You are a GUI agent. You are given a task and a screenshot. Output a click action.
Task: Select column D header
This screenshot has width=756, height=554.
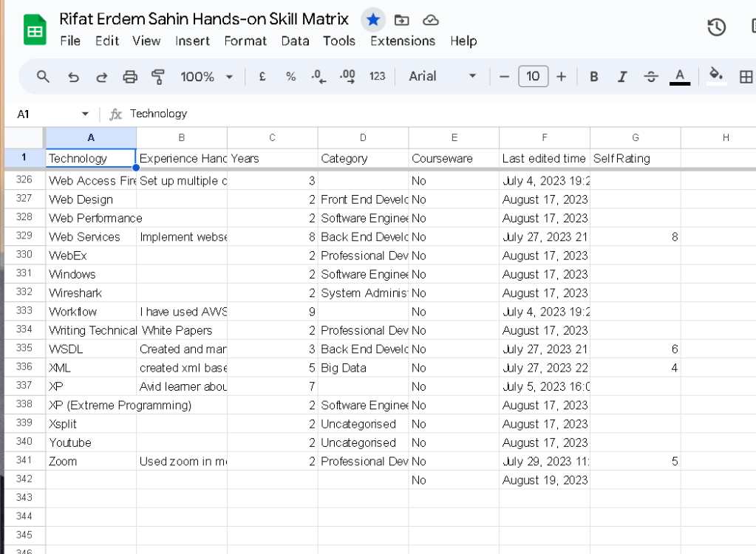point(363,138)
